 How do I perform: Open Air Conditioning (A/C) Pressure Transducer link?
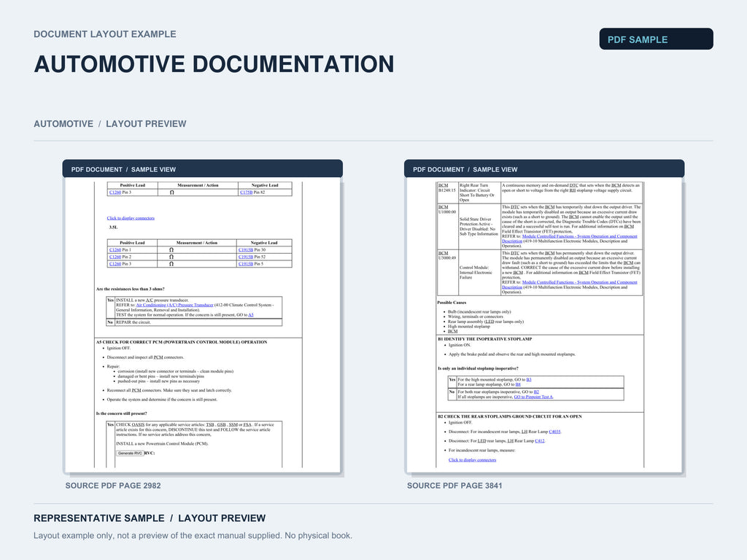175,305
